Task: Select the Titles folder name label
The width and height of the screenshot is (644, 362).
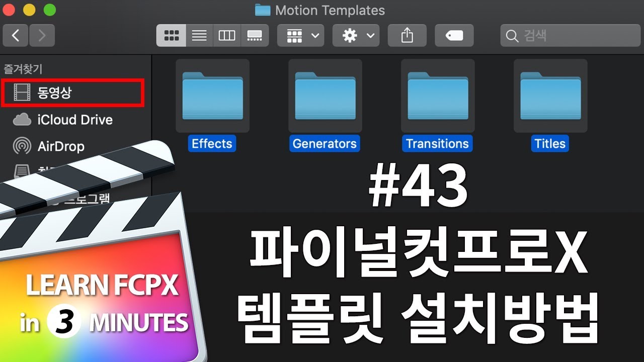Action: (550, 144)
